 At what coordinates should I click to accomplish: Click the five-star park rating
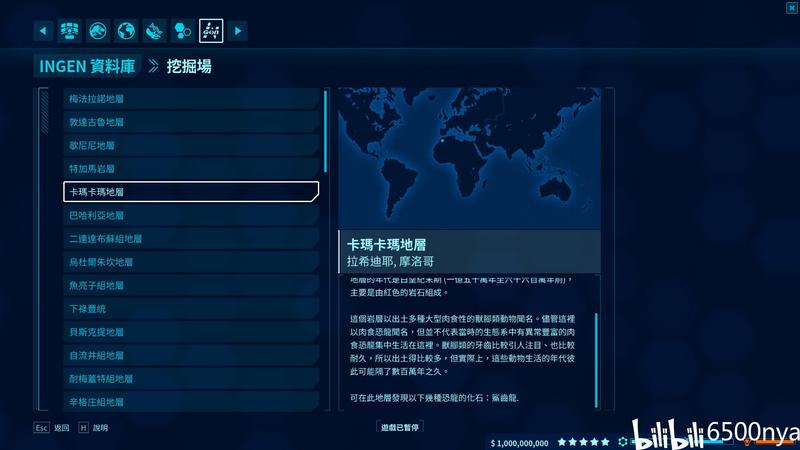click(583, 442)
